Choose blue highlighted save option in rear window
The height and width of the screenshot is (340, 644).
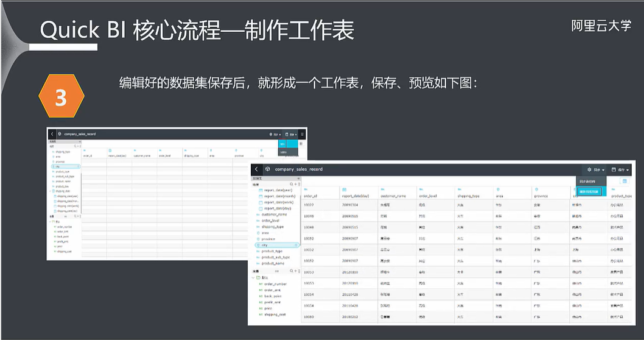point(289,144)
